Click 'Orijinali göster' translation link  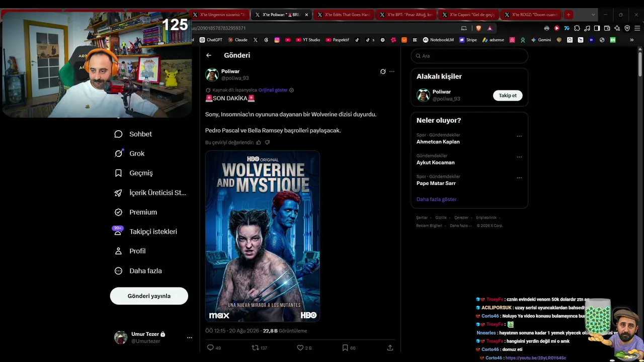point(273,90)
